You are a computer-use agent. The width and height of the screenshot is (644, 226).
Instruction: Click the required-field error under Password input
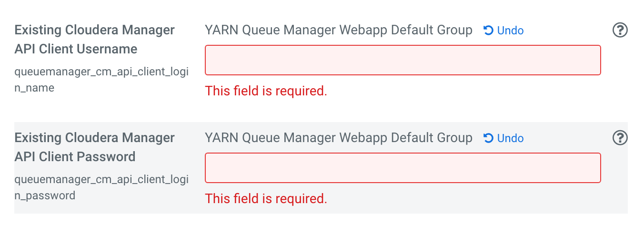pos(266,199)
